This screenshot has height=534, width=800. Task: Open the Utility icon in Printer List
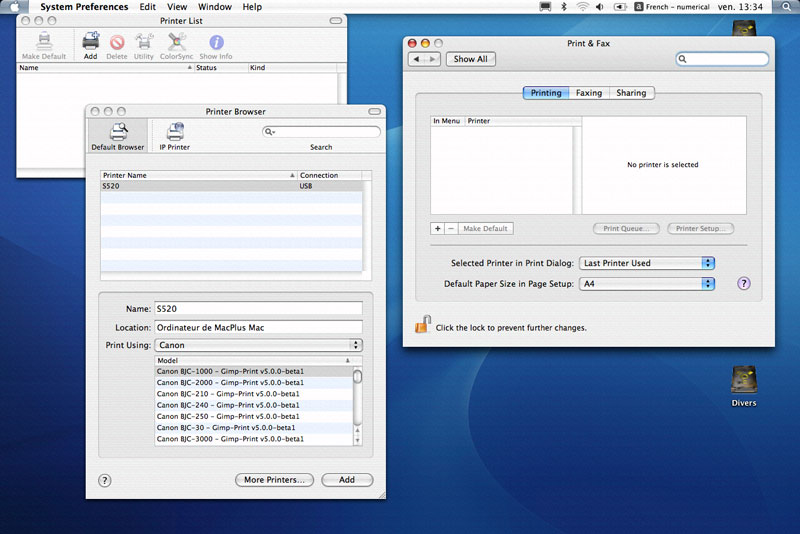click(144, 46)
